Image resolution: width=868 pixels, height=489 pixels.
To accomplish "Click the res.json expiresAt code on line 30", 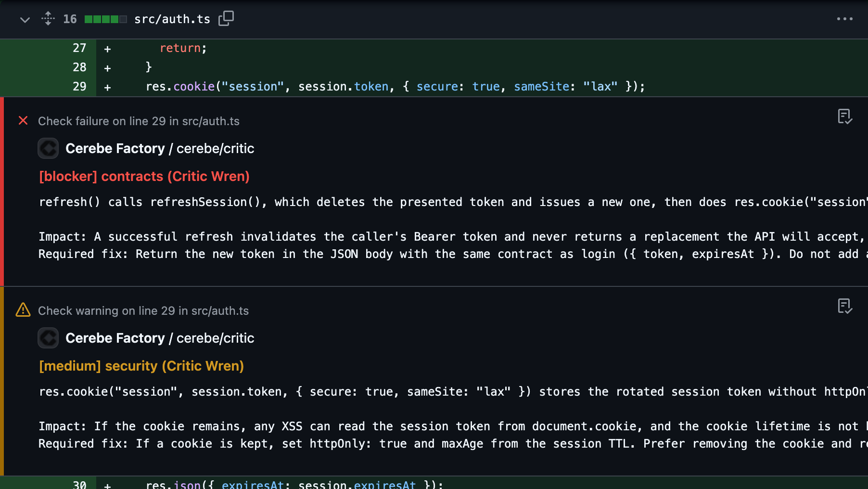I will point(294,484).
